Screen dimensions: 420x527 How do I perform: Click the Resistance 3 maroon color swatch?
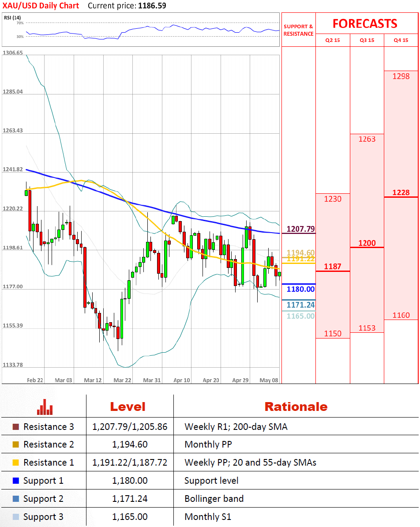[15, 427]
